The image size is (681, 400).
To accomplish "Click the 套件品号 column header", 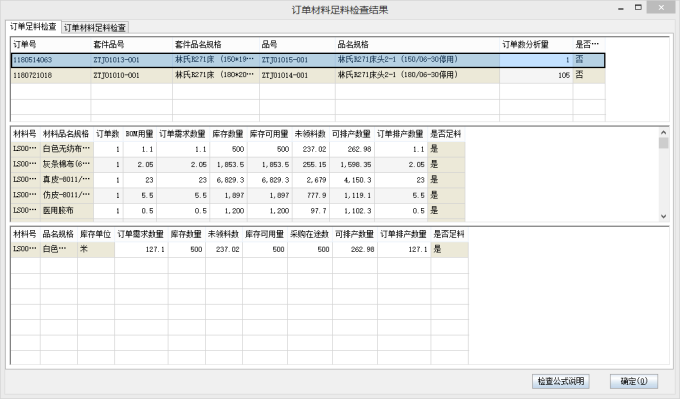I will tap(132, 44).
